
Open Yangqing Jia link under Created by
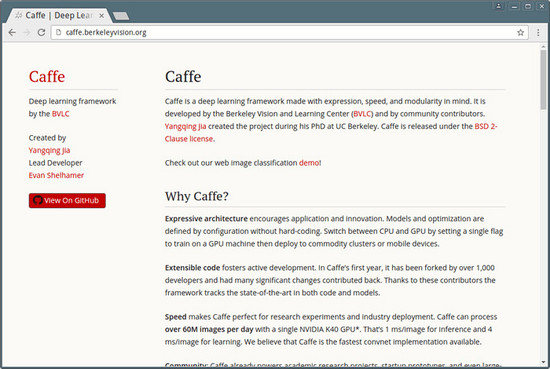[49, 150]
